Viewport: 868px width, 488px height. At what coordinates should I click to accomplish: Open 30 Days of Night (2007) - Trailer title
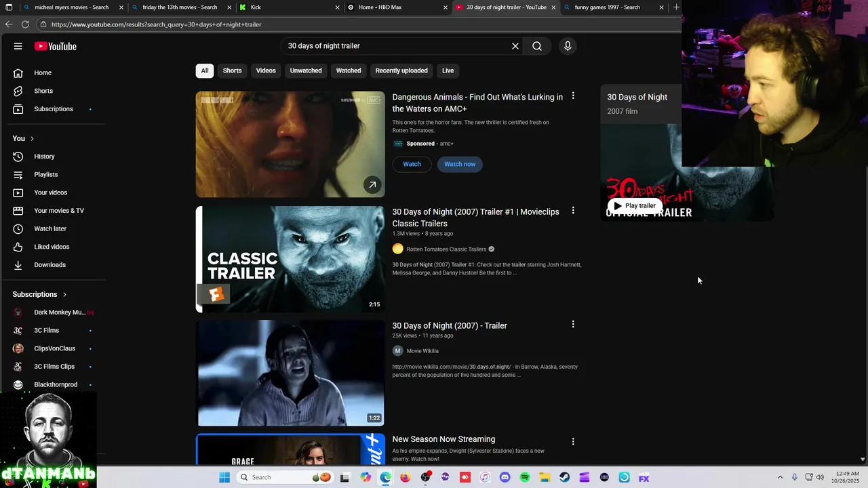tap(450, 325)
